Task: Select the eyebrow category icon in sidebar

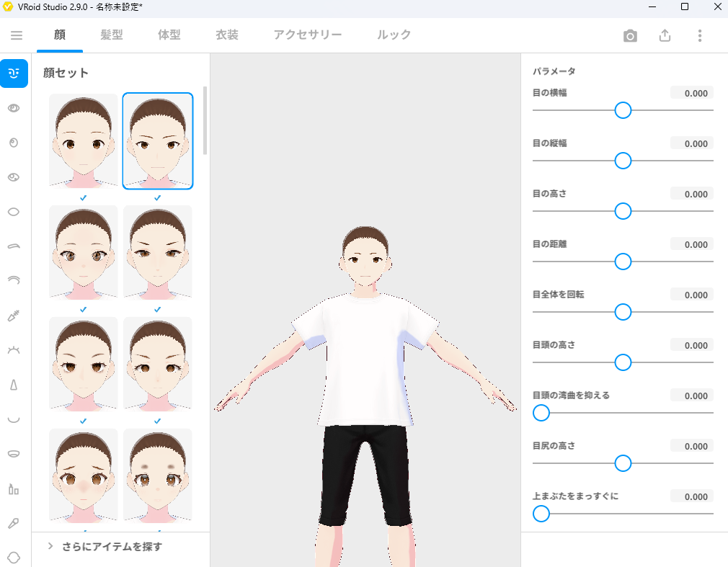Action: [14, 246]
